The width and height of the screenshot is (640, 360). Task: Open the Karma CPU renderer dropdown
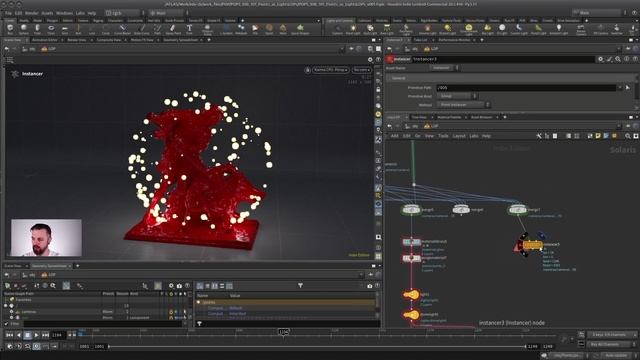click(331, 70)
